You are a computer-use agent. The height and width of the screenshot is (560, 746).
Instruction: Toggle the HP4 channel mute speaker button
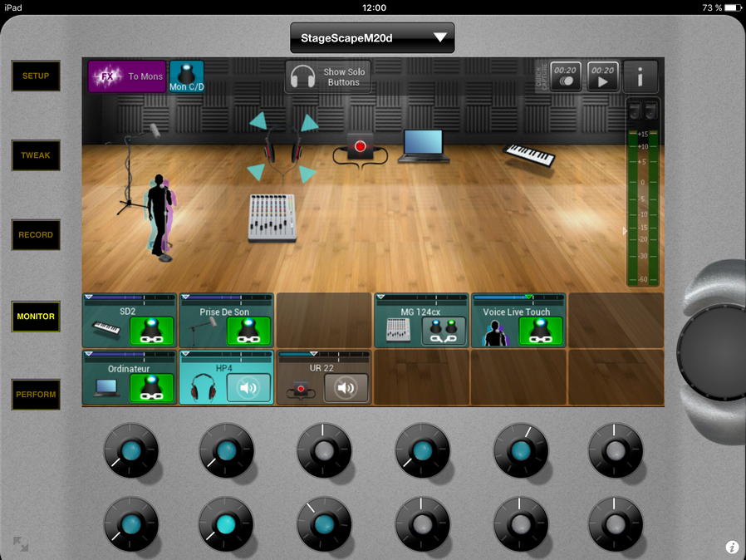coord(248,388)
